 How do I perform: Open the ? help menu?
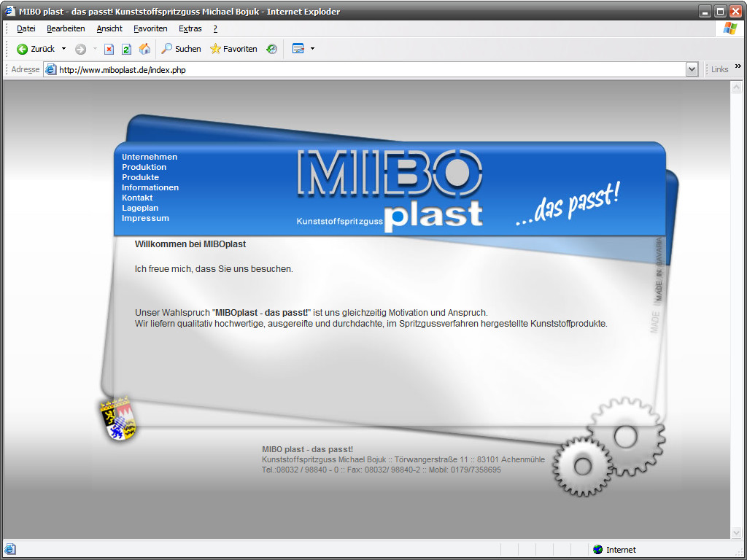pos(215,28)
